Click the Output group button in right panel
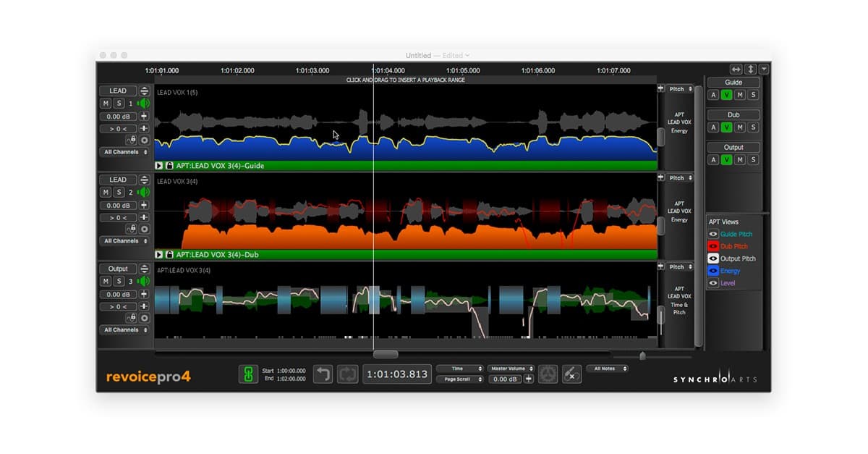Image resolution: width=868 pixels, height=454 pixels. 733,147
